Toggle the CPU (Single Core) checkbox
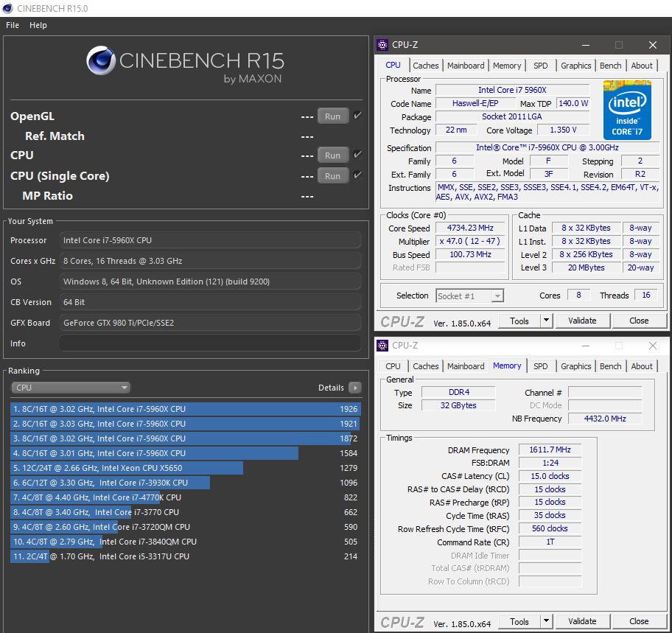The image size is (672, 633). click(357, 175)
